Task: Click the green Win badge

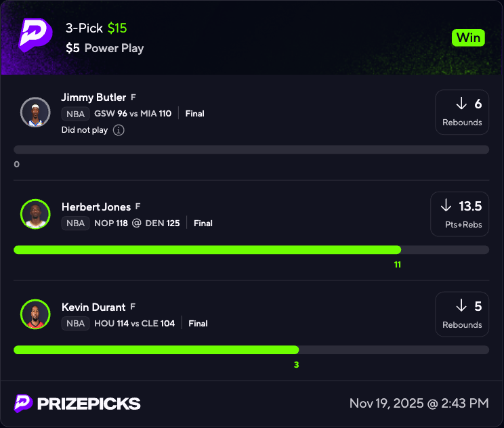Action: pos(469,38)
